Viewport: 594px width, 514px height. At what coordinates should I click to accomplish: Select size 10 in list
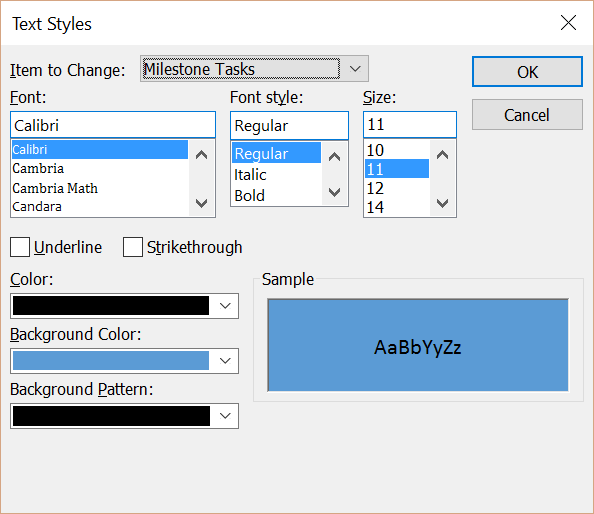397,150
